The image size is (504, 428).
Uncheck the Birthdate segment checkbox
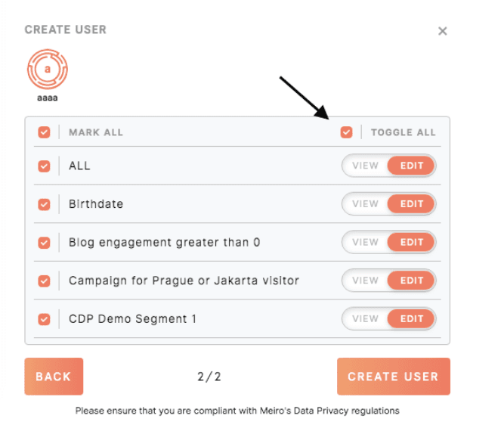(x=44, y=204)
